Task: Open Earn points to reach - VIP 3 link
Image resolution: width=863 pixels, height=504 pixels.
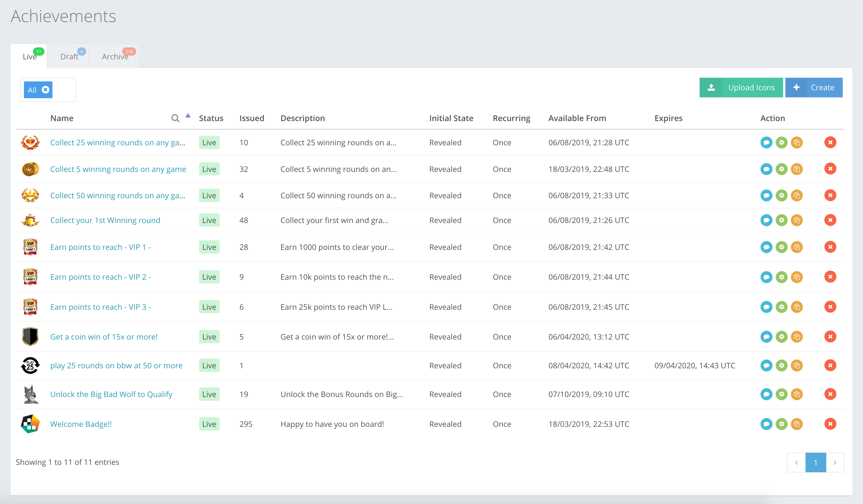Action: (100, 307)
